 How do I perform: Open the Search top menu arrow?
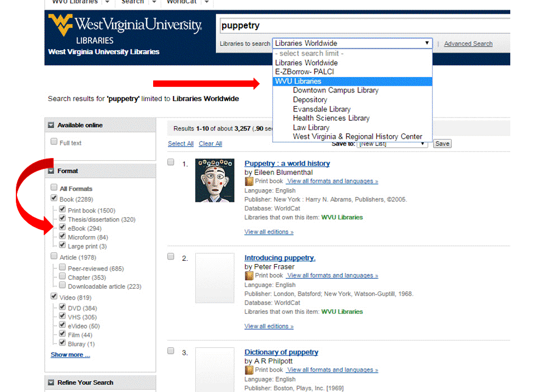coord(154,2)
